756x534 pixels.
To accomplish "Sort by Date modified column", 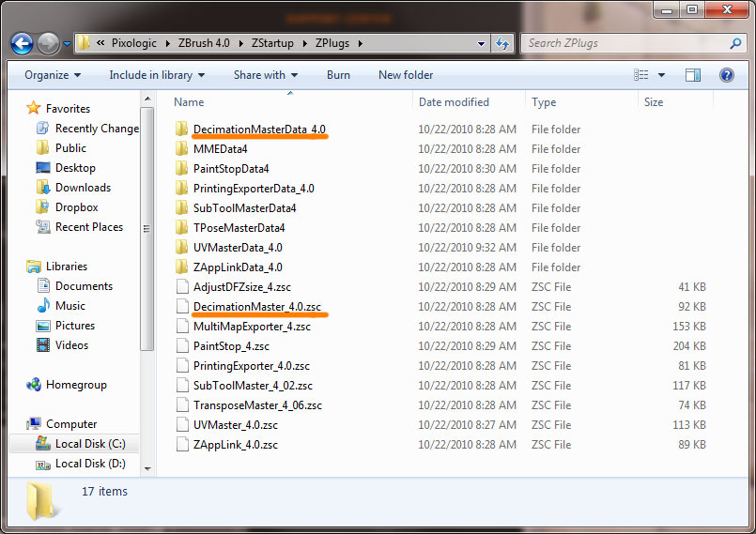I will (x=454, y=102).
